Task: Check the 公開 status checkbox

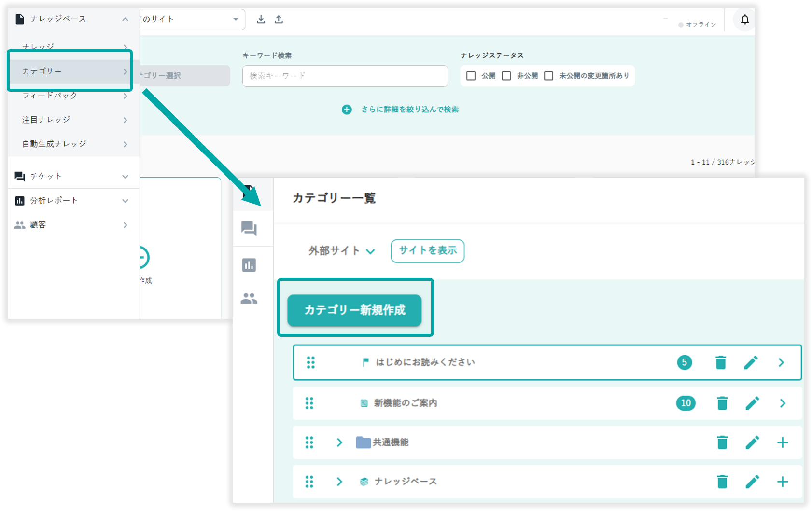Action: [471, 76]
